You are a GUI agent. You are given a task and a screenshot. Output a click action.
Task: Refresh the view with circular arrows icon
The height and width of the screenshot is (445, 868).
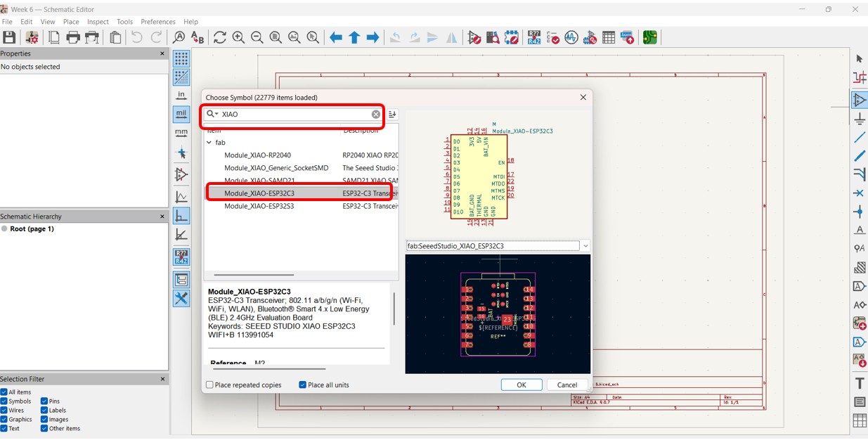coord(220,37)
